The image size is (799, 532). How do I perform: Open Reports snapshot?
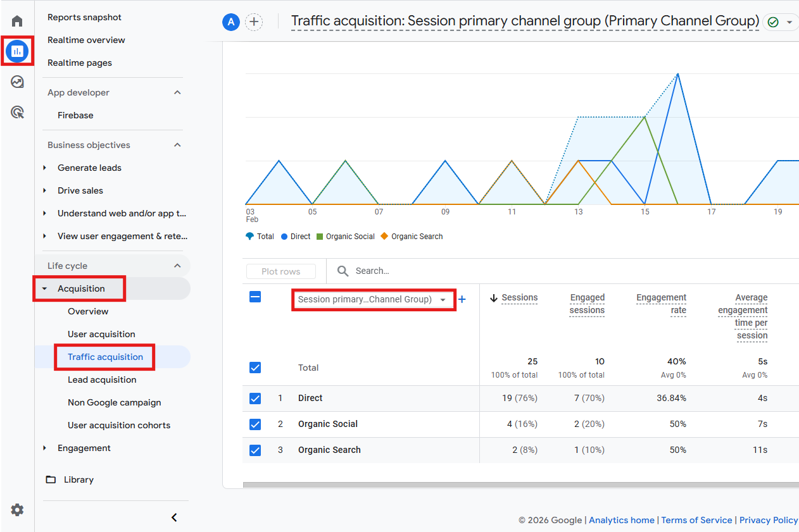coord(84,17)
